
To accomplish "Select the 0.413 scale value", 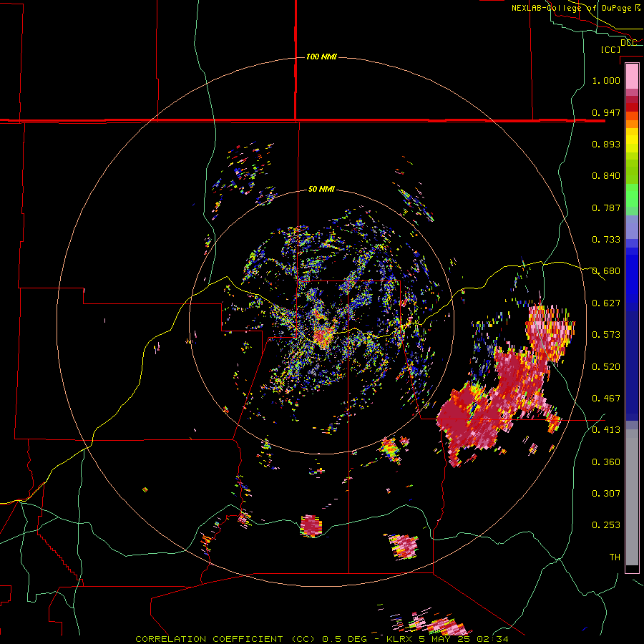I will 606,430.
